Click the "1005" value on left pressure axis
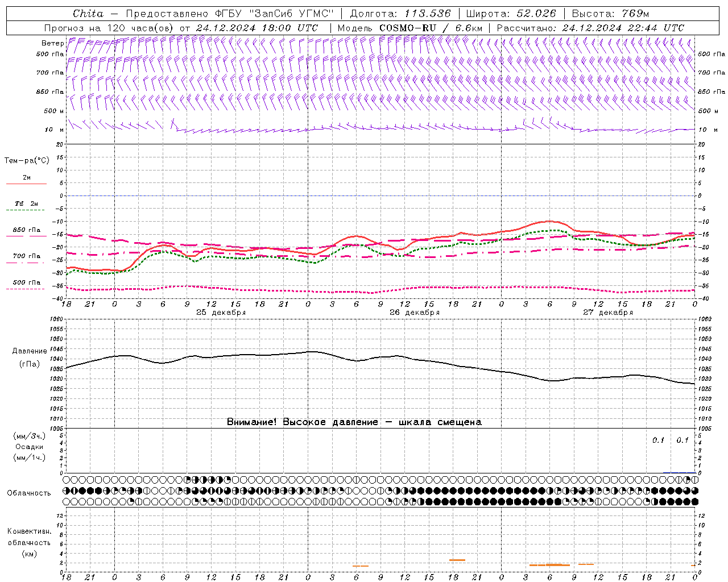The width and height of the screenshot is (728, 582). [x=57, y=429]
